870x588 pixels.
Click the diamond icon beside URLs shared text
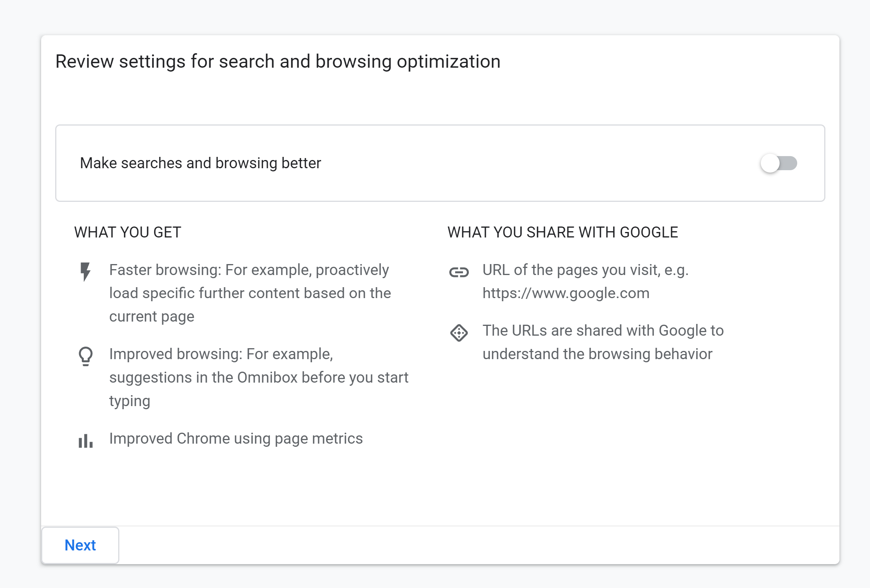click(459, 333)
